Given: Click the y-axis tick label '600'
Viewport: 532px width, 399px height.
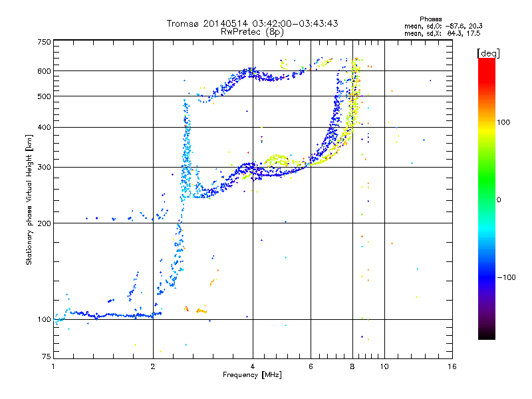Looking at the screenshot, I should click(x=44, y=71).
